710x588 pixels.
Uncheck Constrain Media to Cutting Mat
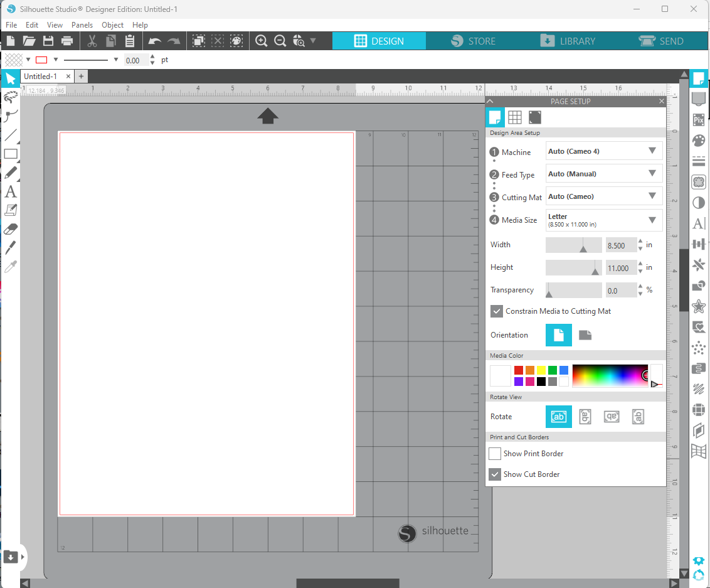pyautogui.click(x=497, y=311)
